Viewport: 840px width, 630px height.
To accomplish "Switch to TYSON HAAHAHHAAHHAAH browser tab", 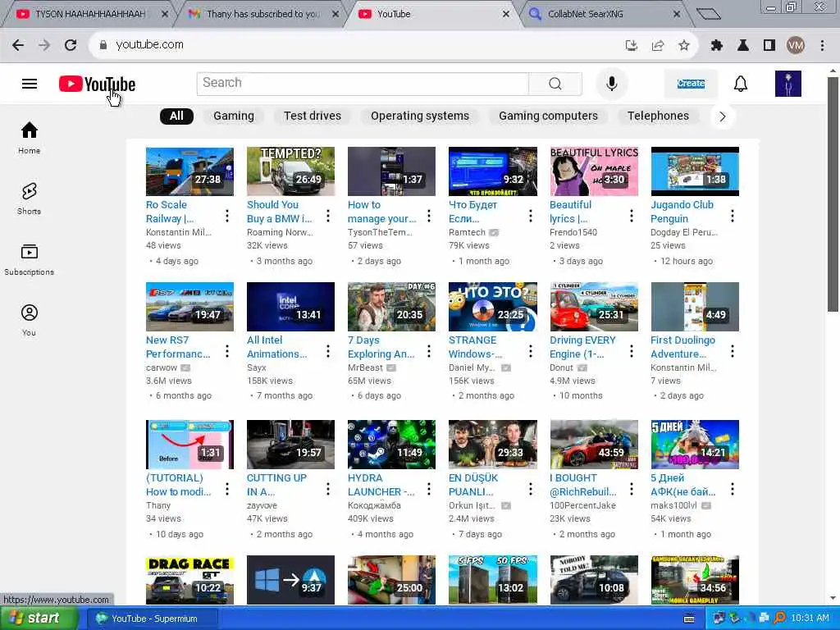I will pos(90,14).
